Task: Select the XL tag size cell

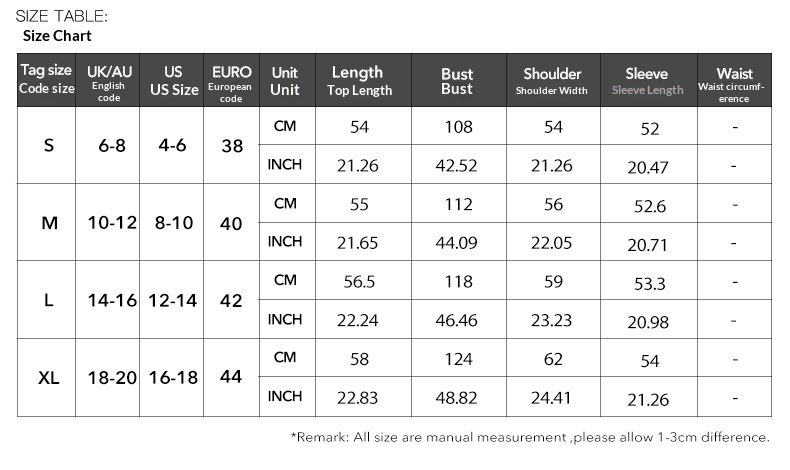Action: tap(48, 378)
